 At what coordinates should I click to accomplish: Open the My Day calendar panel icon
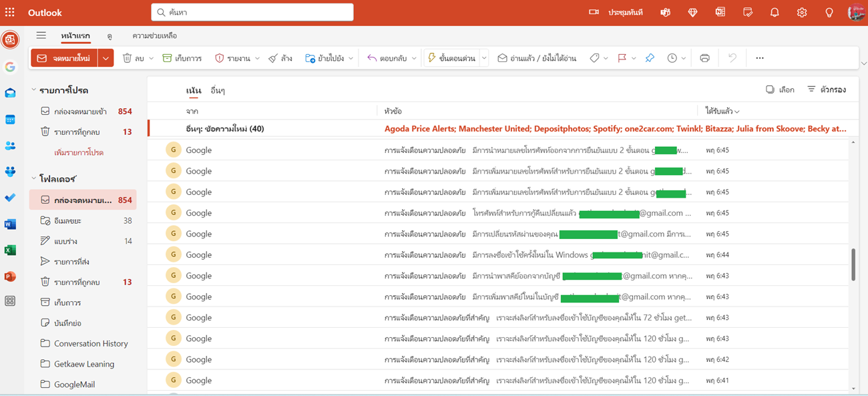pos(748,13)
